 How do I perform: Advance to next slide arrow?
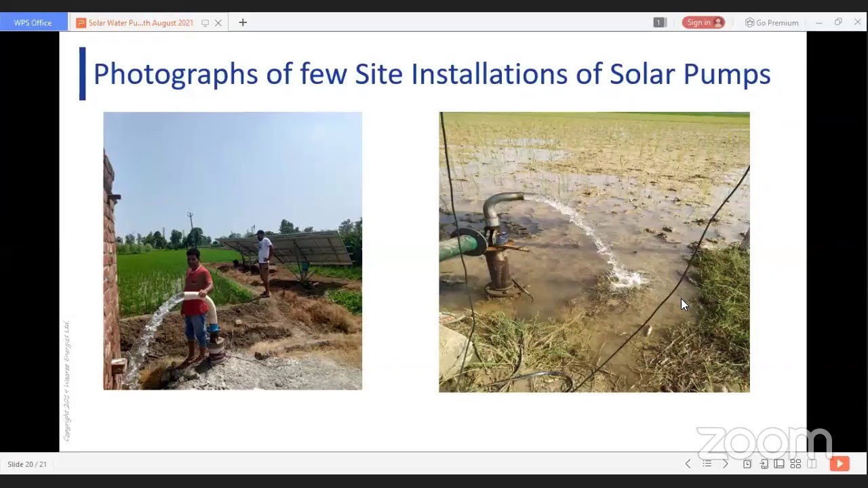click(x=725, y=464)
